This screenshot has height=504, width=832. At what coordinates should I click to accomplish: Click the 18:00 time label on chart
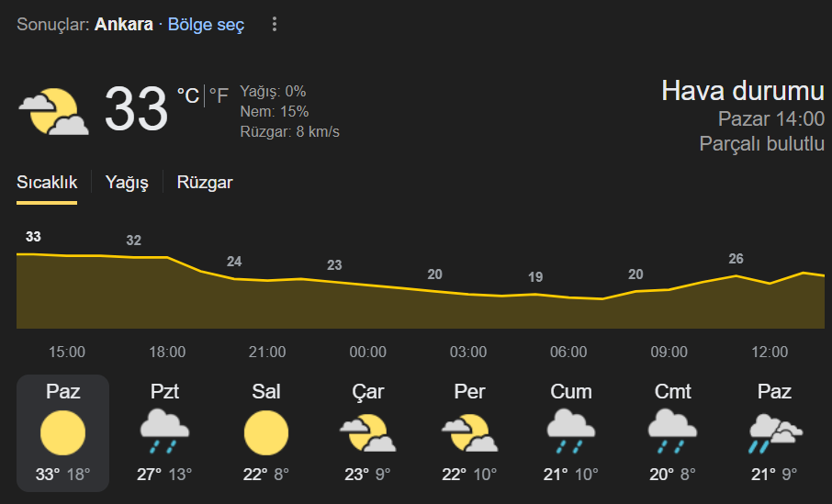[167, 352]
